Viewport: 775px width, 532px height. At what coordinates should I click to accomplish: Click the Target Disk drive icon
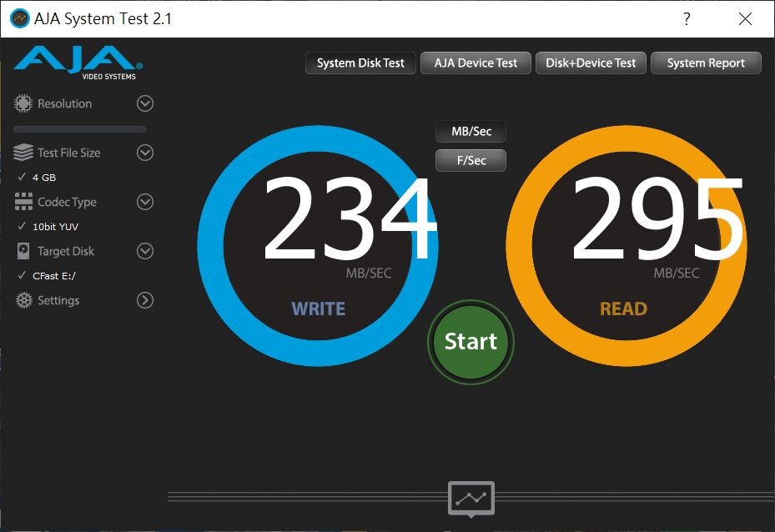pyautogui.click(x=23, y=251)
